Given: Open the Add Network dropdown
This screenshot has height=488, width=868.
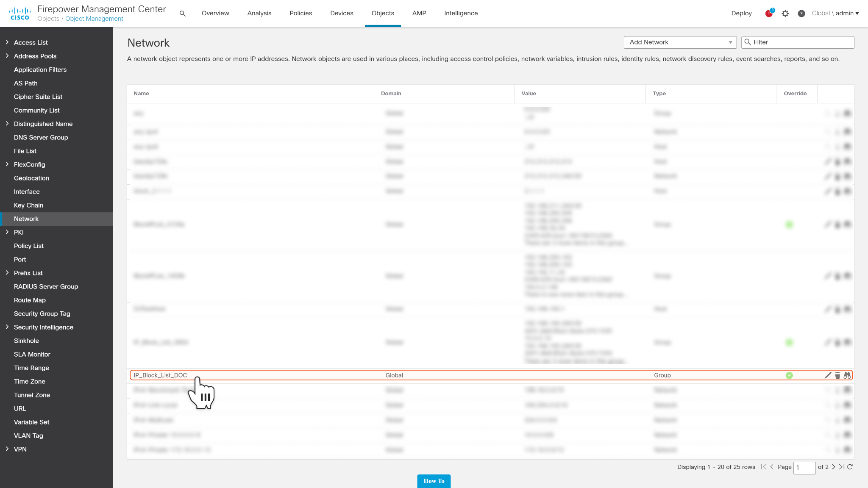Looking at the screenshot, I should pos(680,42).
